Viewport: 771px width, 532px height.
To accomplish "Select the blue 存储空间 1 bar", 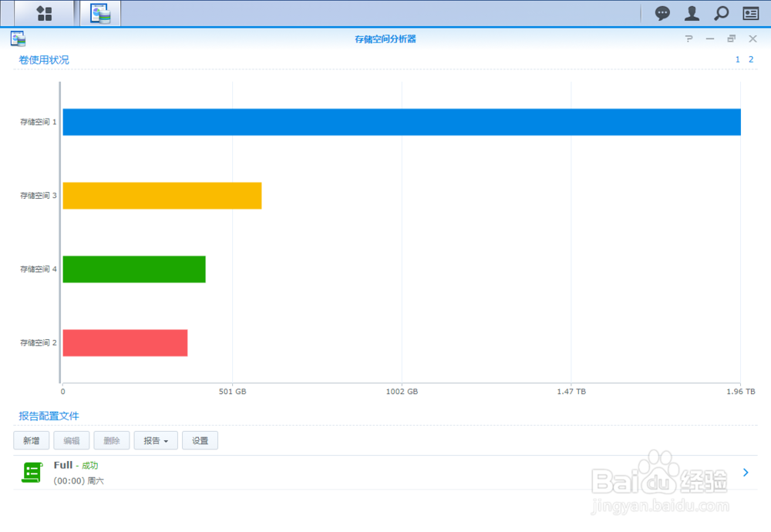I will [x=402, y=122].
